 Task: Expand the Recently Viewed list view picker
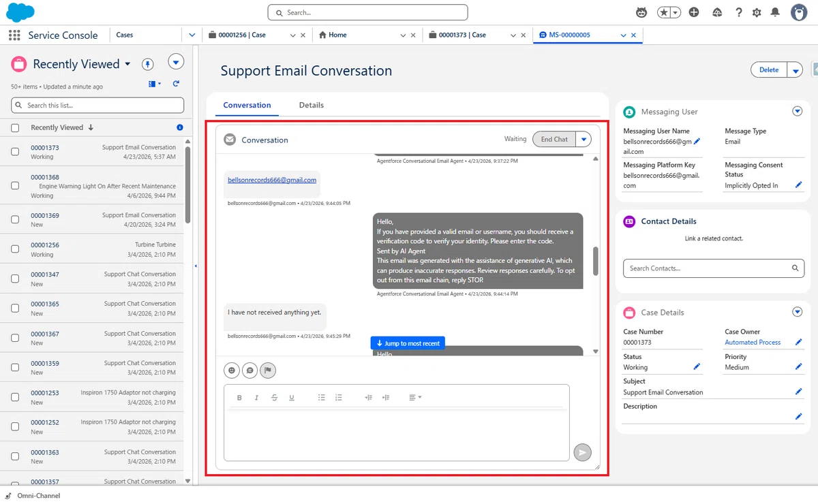click(x=127, y=64)
